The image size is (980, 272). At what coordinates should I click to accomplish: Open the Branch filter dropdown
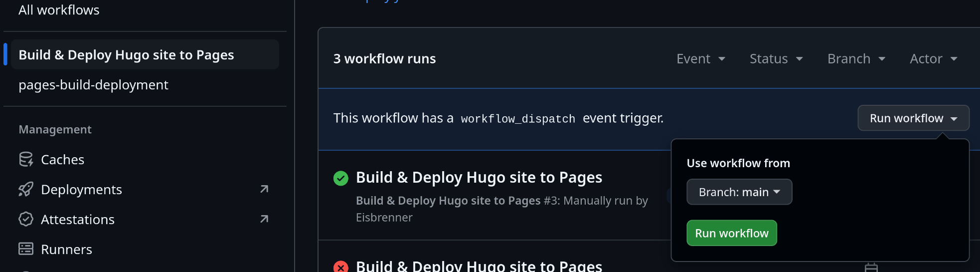click(856, 59)
